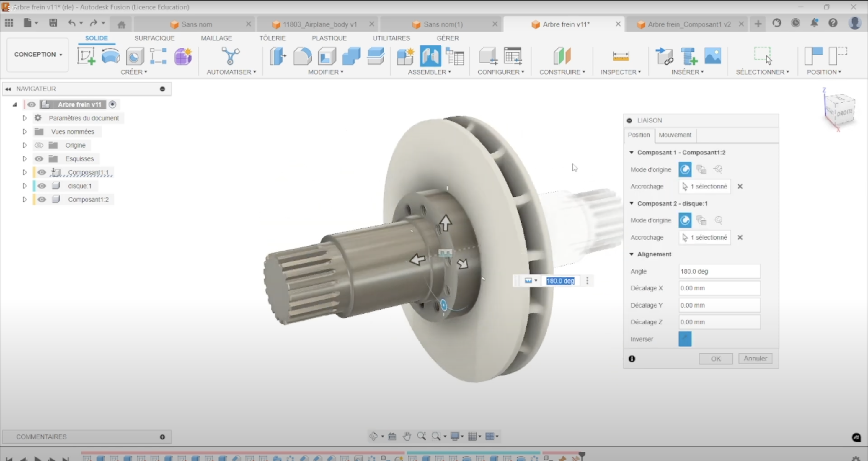Open the SURFACIQUE ribbon tab
Screen dimensions: 868x461
[154, 38]
